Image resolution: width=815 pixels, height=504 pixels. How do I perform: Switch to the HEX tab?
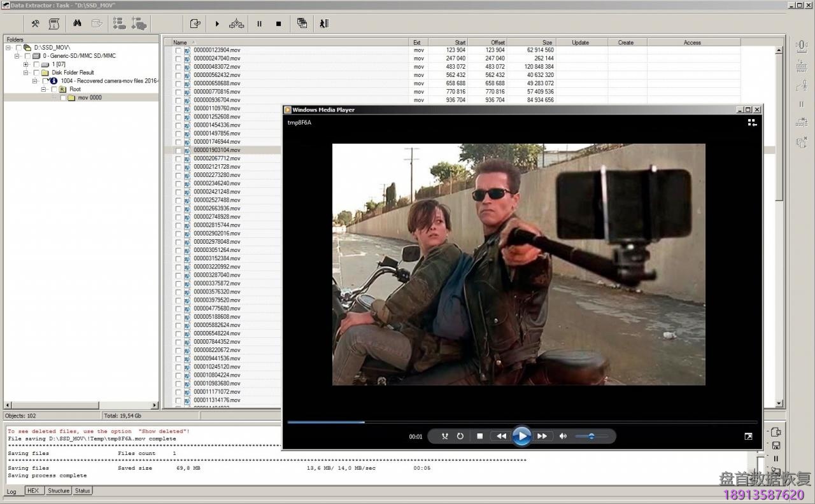click(33, 491)
